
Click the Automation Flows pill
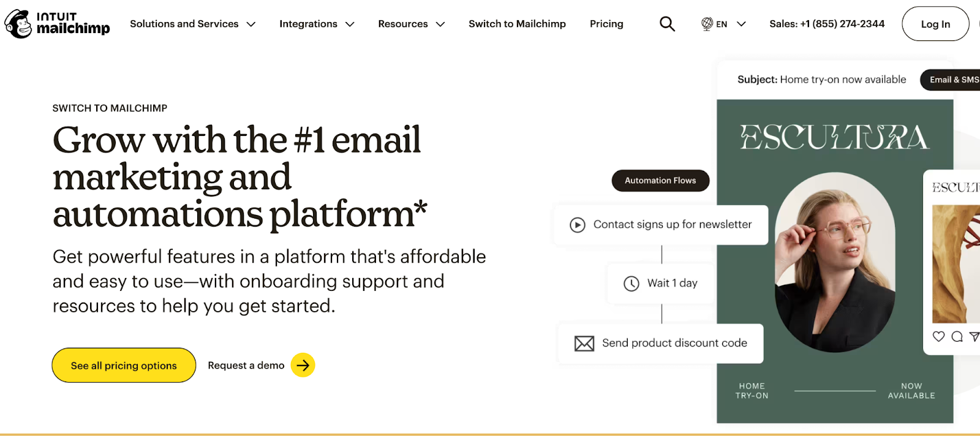[660, 180]
